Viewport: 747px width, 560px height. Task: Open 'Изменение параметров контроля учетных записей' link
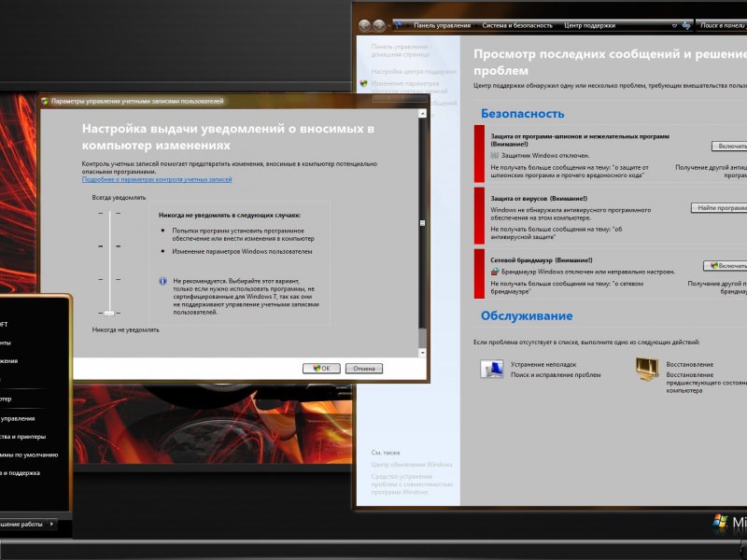coord(409,87)
